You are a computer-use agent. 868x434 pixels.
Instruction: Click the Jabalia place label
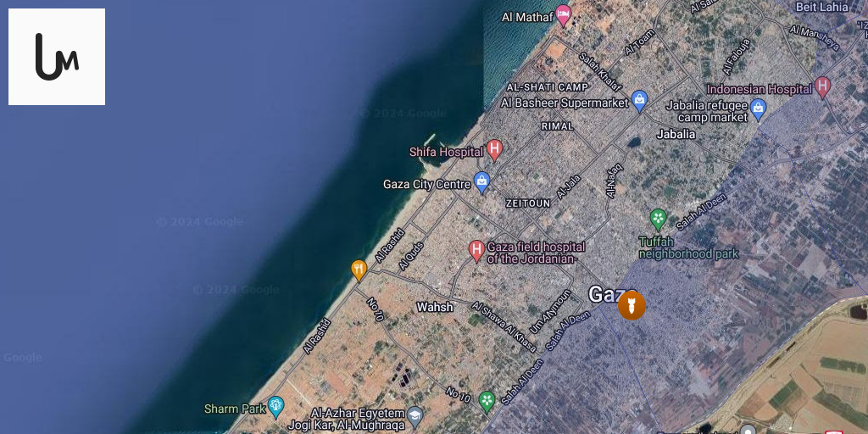coord(676,134)
